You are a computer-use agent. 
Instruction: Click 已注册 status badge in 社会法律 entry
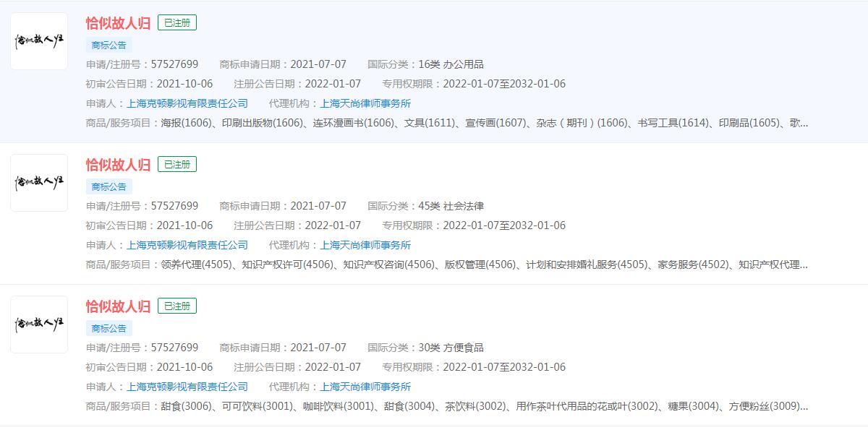pos(177,165)
